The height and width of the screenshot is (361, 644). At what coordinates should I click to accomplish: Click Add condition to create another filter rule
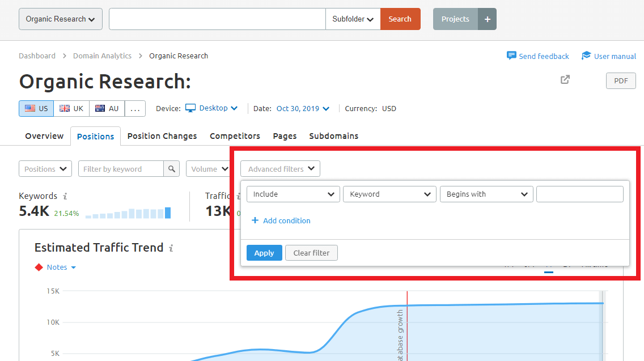coord(281,220)
